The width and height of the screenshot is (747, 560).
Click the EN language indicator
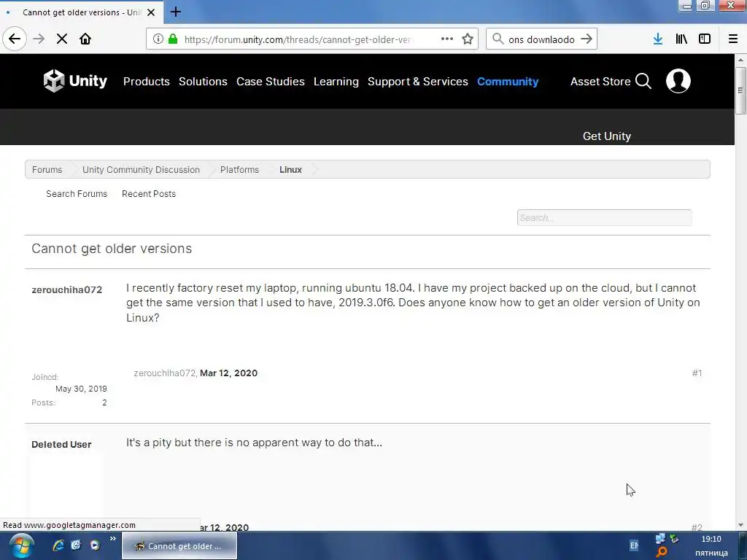(x=634, y=545)
